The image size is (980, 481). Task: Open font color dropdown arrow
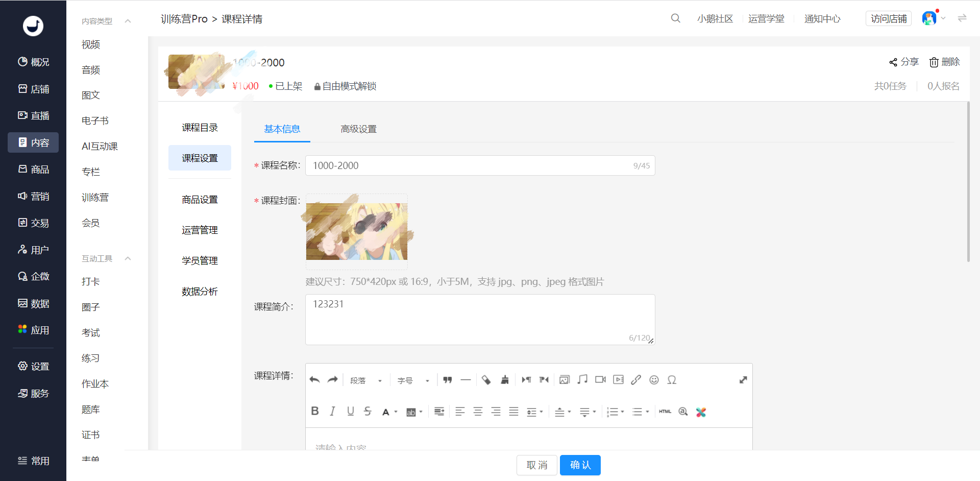(x=396, y=412)
